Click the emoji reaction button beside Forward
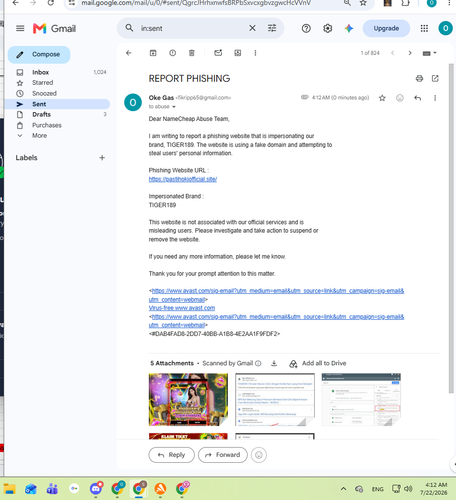Image resolution: width=456 pixels, height=500 pixels. pyautogui.click(x=259, y=455)
